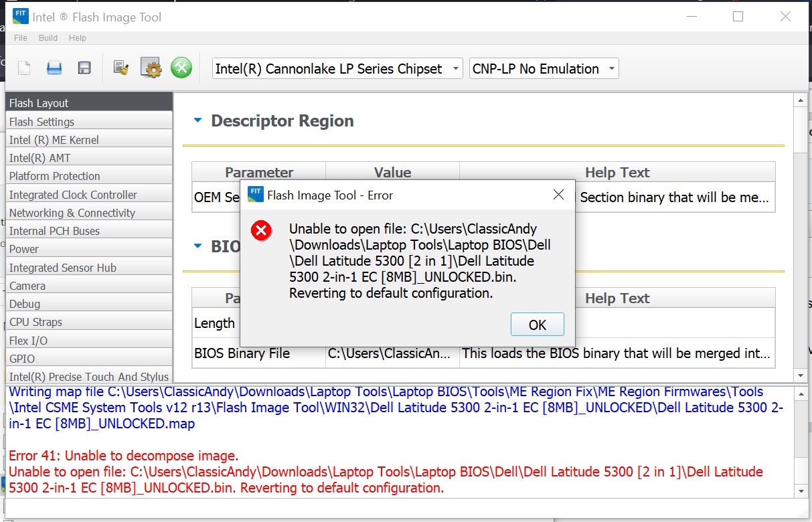The width and height of the screenshot is (812, 522).
Task: Select the Internal PCH Buses tab
Action: (89, 231)
